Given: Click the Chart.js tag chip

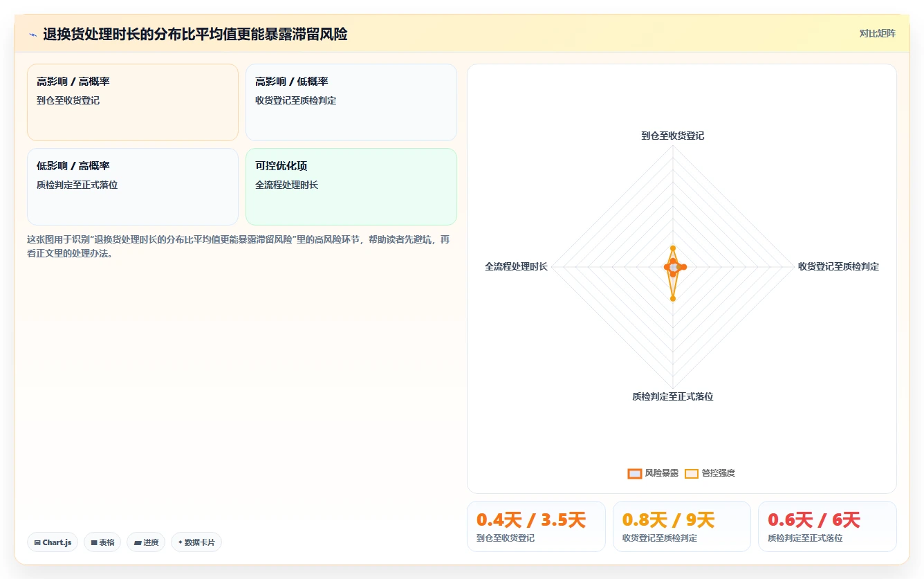Looking at the screenshot, I should (x=53, y=542).
